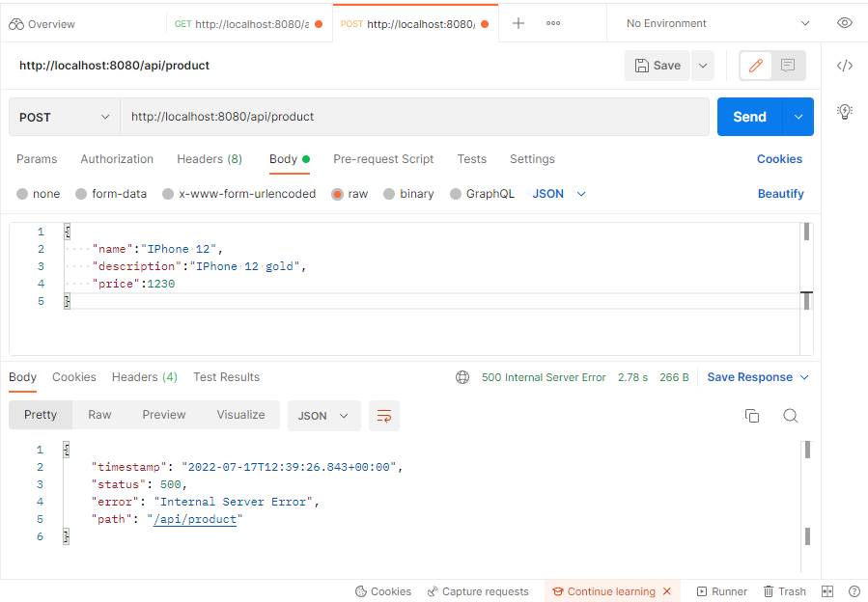868x602 pixels.
Task: Click the environment quick look eye icon
Action: coord(844,23)
